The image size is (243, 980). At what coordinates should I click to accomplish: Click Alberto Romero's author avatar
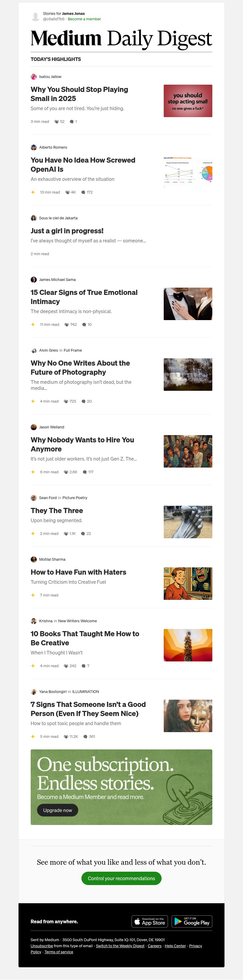33,147
